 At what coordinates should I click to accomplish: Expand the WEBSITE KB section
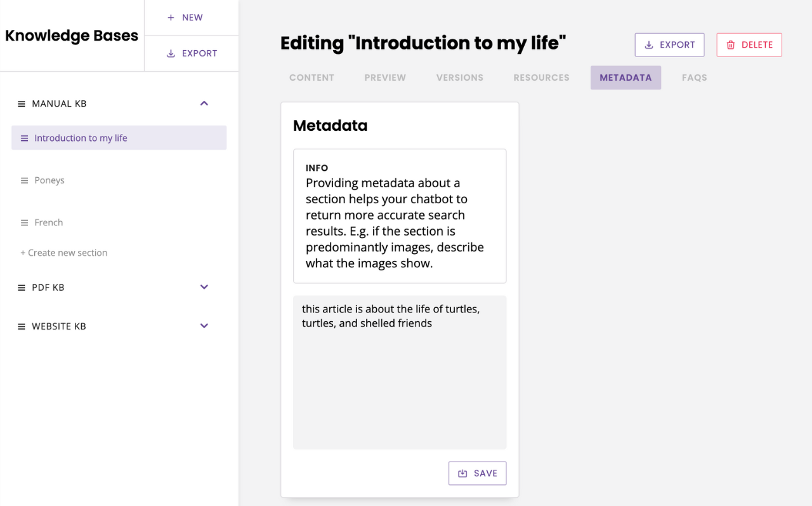coord(204,325)
